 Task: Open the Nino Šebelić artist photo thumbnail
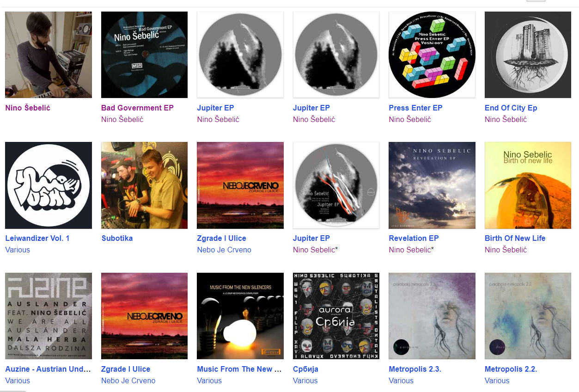pos(49,55)
